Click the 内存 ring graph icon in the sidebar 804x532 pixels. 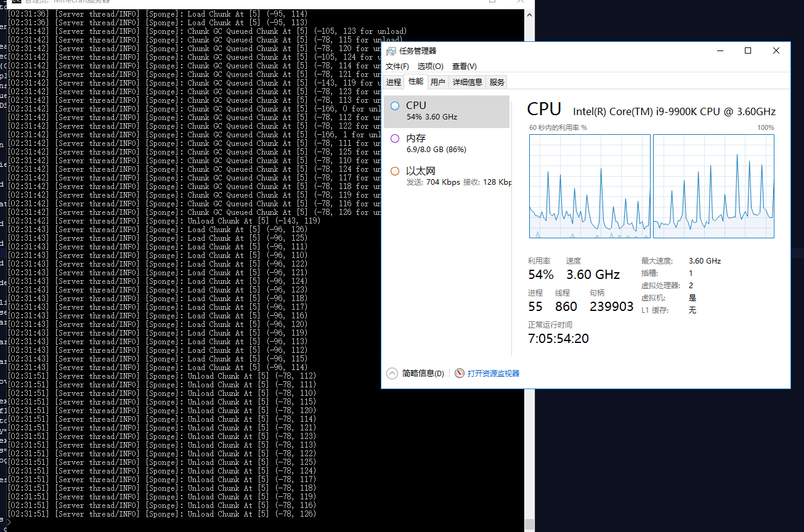pyautogui.click(x=394, y=139)
